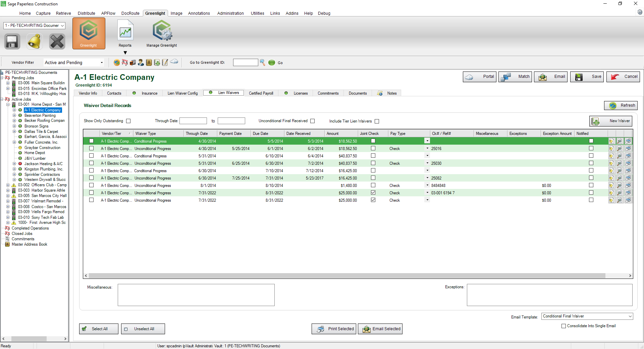Toggle Include Tier Lien Waivers checkbox
This screenshot has height=349, width=644.
click(377, 121)
